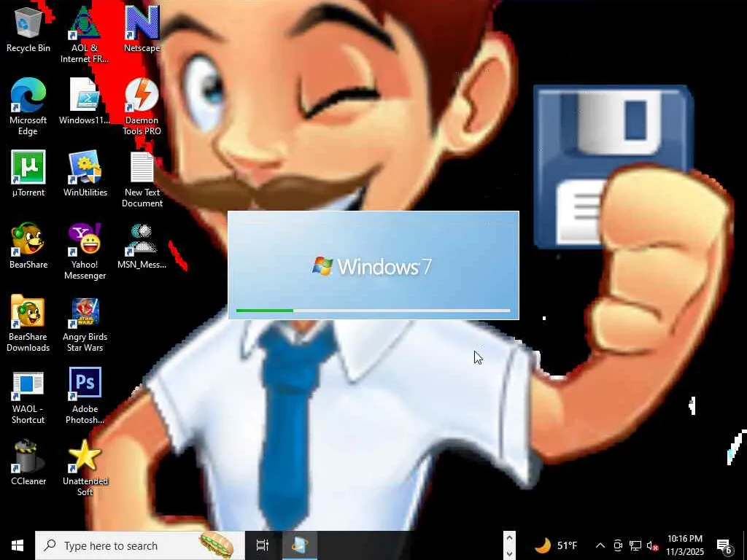Click the Windows 7 splash progress bar
Image resolution: width=747 pixels, height=560 pixels.
point(373,311)
